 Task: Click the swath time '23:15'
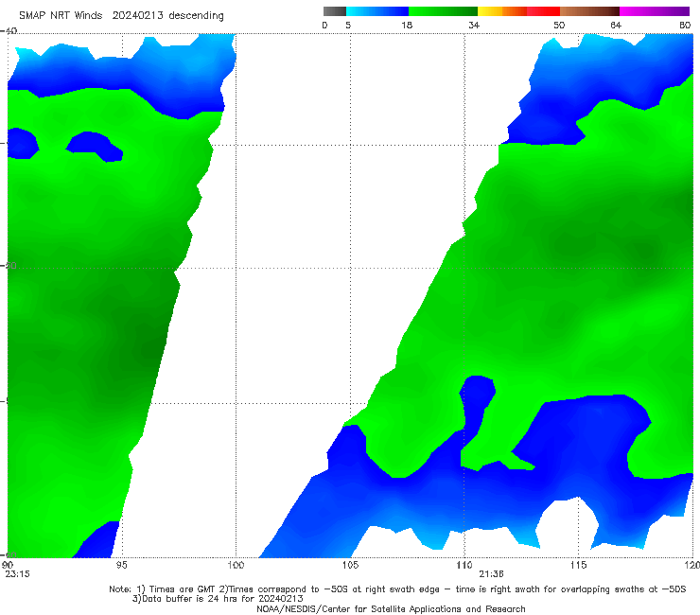click(17, 574)
